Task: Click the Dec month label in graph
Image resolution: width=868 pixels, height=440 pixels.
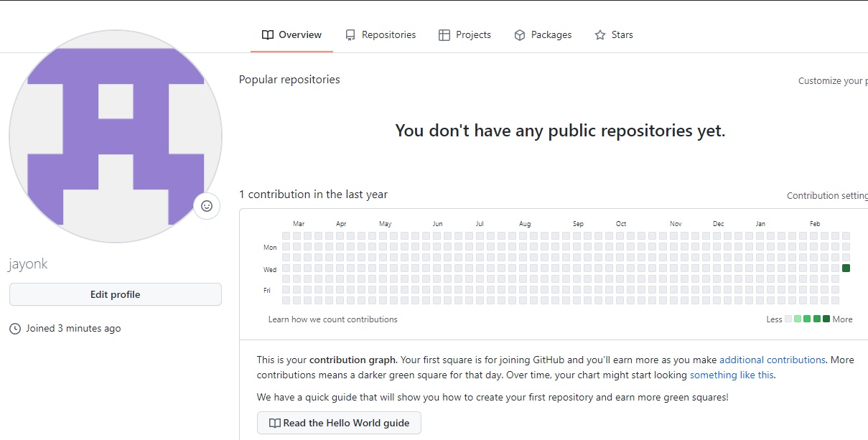Action: point(719,224)
